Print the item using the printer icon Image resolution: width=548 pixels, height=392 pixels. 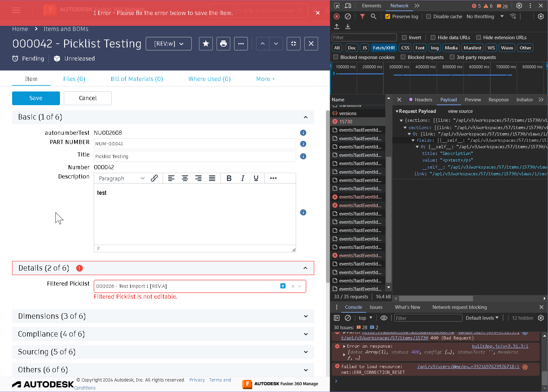coord(223,44)
